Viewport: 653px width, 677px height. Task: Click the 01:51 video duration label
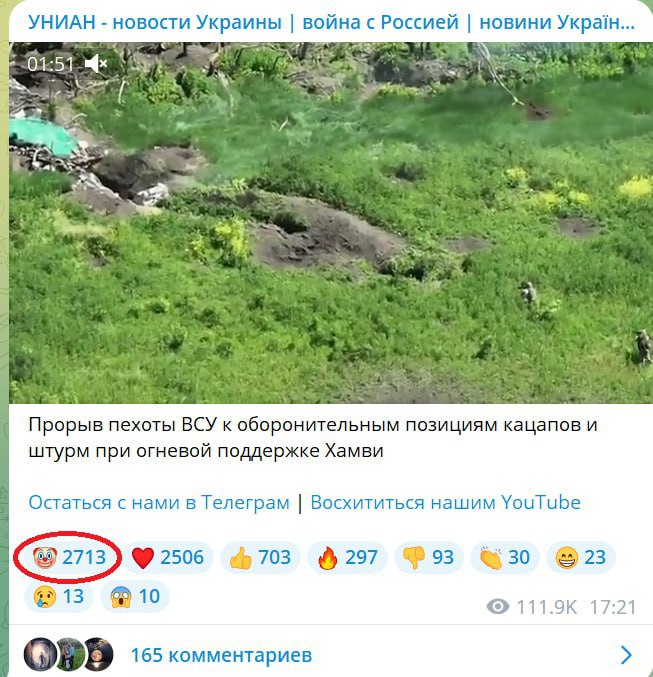tap(51, 64)
